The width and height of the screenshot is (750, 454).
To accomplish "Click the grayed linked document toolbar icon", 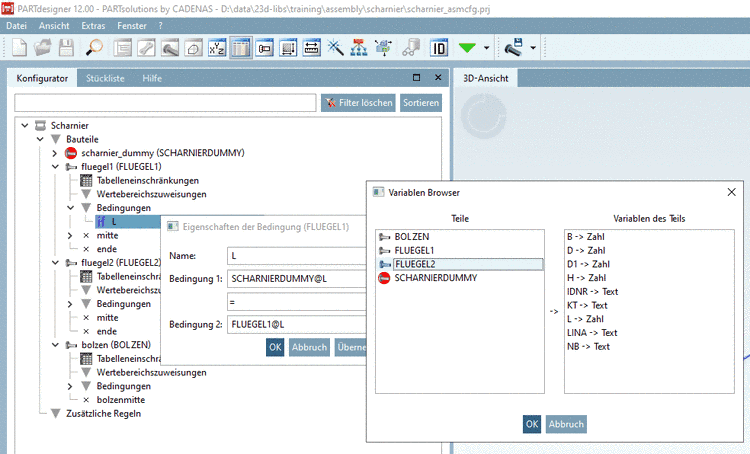I will (x=411, y=48).
